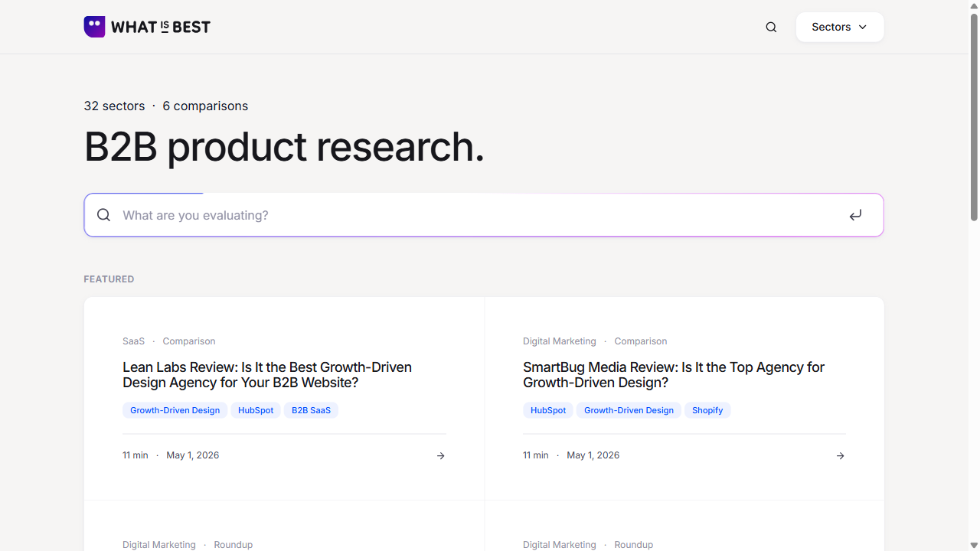The width and height of the screenshot is (980, 551).
Task: Click the What Is Best logo
Action: click(x=147, y=27)
